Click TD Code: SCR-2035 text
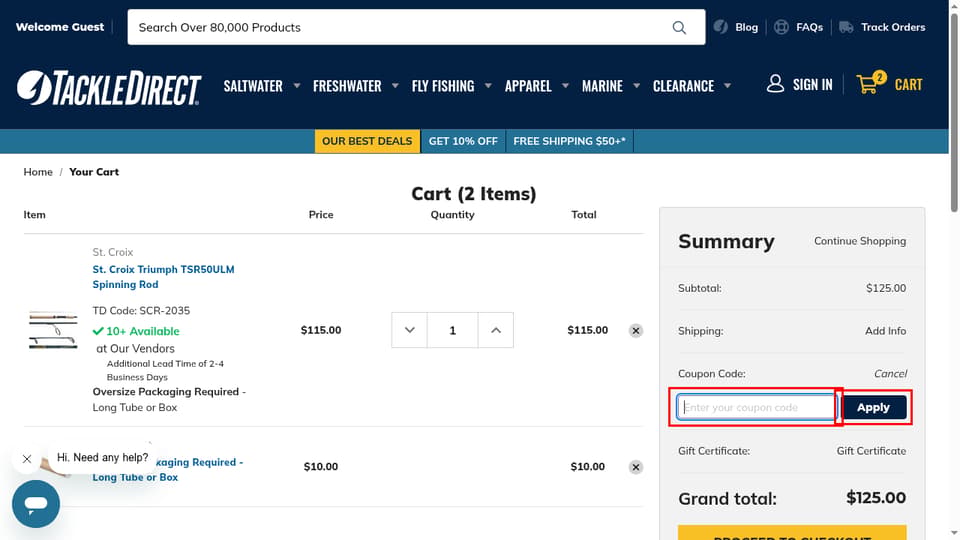The height and width of the screenshot is (540, 960). [141, 310]
